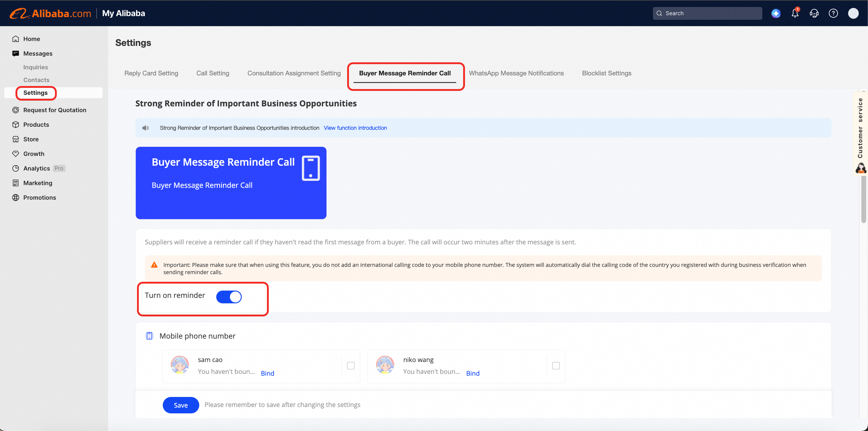Click the Analytics pie chart icon
The image size is (868, 431).
(x=15, y=168)
